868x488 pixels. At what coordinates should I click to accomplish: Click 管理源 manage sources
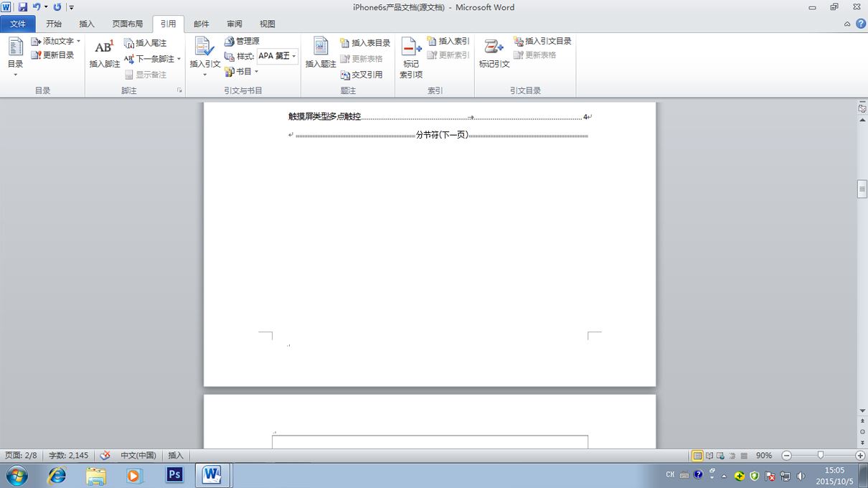click(242, 42)
